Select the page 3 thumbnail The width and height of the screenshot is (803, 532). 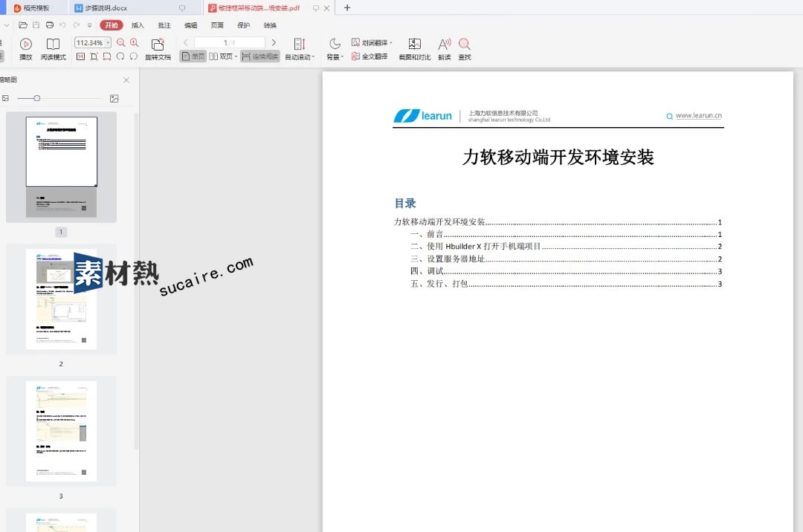click(62, 431)
